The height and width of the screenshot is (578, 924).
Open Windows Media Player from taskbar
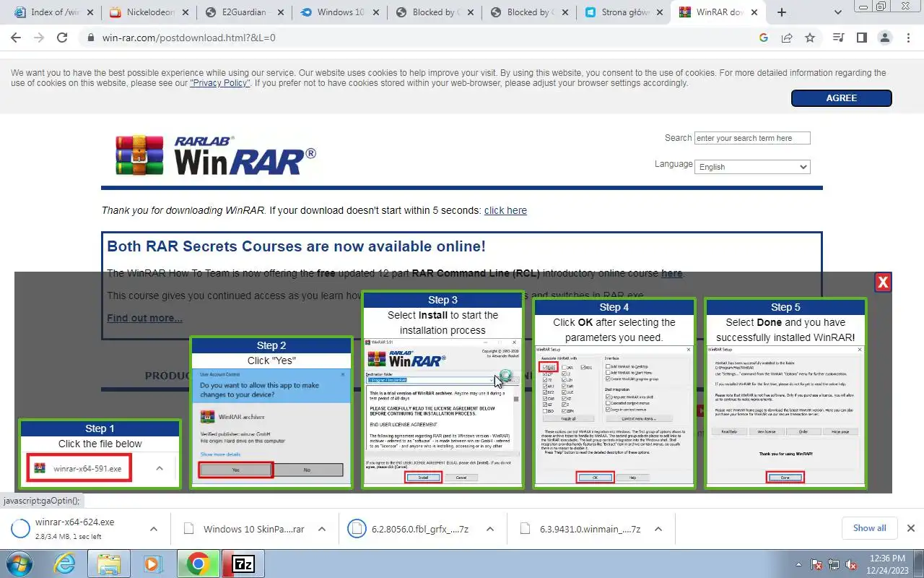click(152, 564)
